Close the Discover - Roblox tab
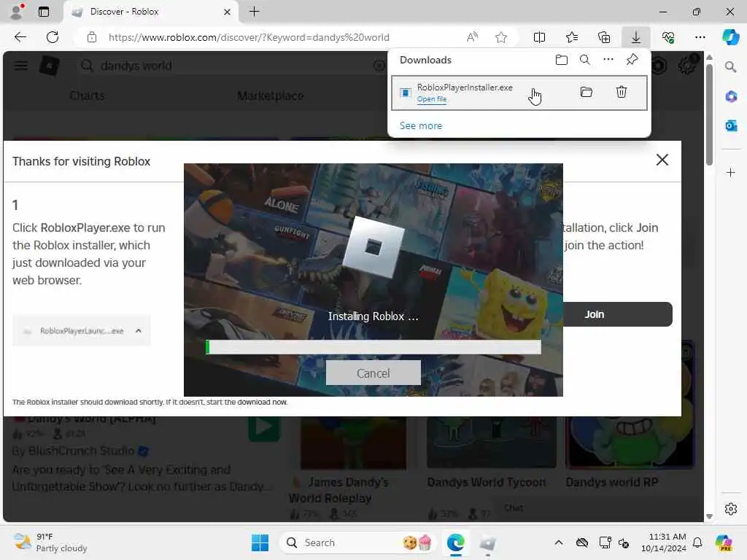Viewport: 747px width, 560px height. pos(228,12)
